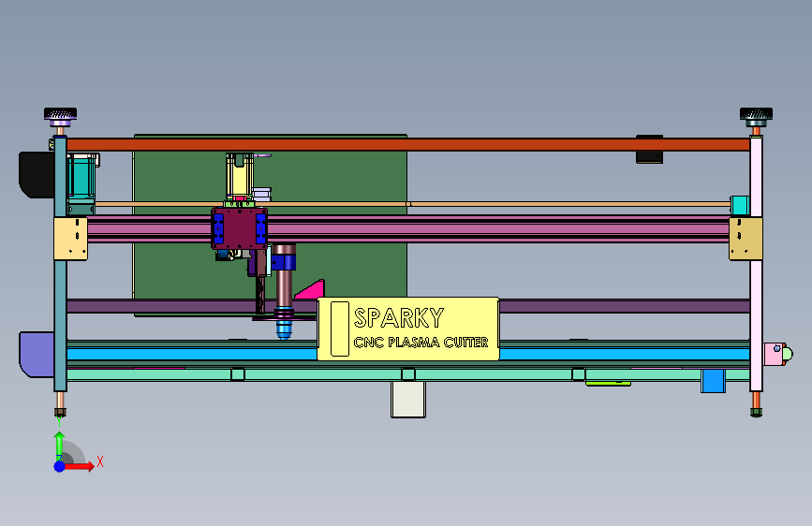Select the CNC PLASMA CUTTER lettering

click(421, 343)
